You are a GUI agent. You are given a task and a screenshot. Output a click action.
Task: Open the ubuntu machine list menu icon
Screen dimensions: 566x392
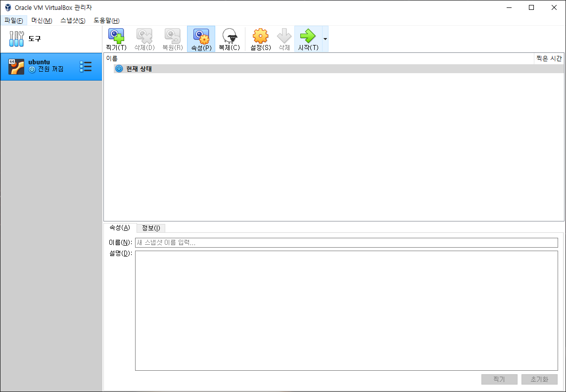click(x=86, y=67)
